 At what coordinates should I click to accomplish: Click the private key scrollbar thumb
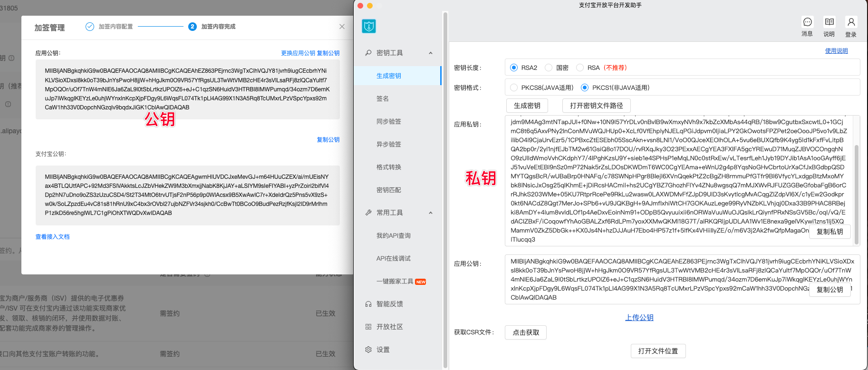pyautogui.click(x=857, y=195)
